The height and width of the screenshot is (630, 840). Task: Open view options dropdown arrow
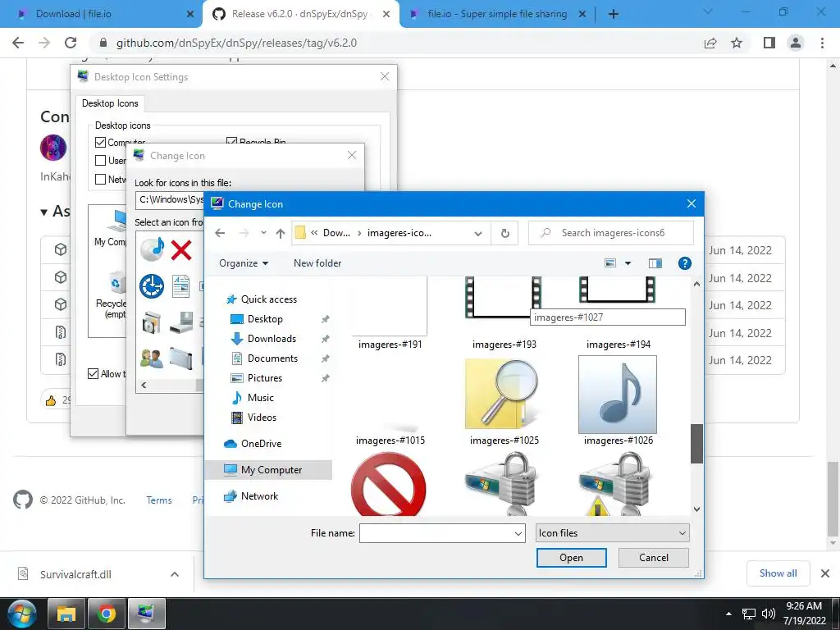point(628,263)
